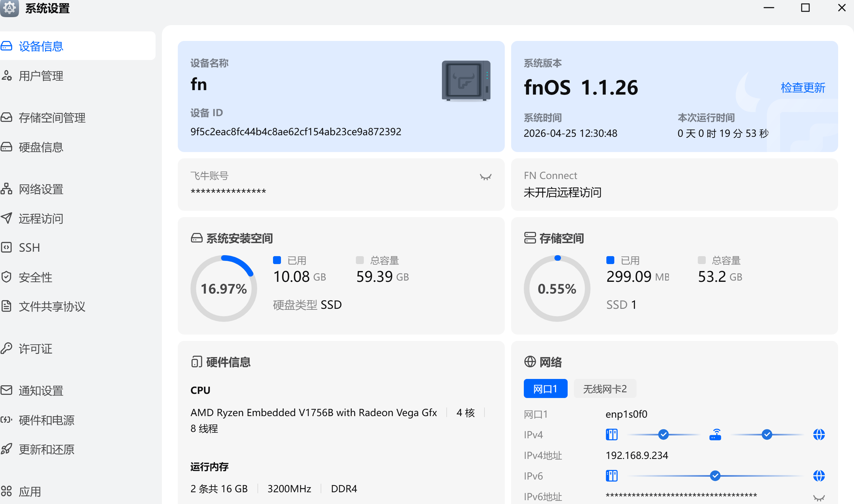The image size is (854, 504).
Task: Reveal the hidden 飞牛账号 value
Action: pos(485,177)
